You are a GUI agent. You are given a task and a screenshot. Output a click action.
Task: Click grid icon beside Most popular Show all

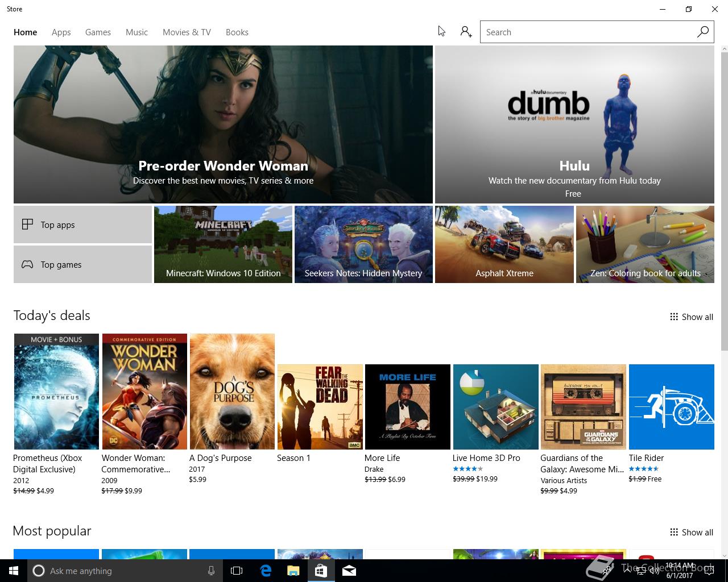point(674,532)
